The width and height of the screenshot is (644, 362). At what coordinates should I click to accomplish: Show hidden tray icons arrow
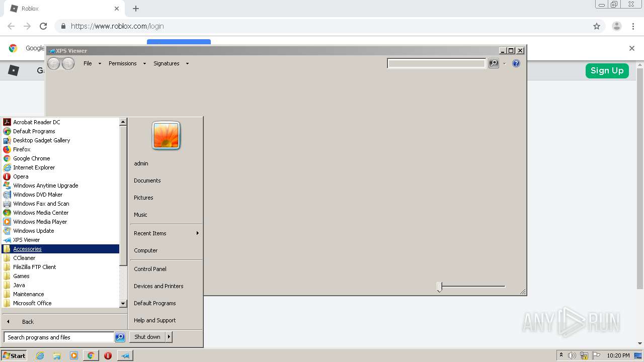(561, 355)
